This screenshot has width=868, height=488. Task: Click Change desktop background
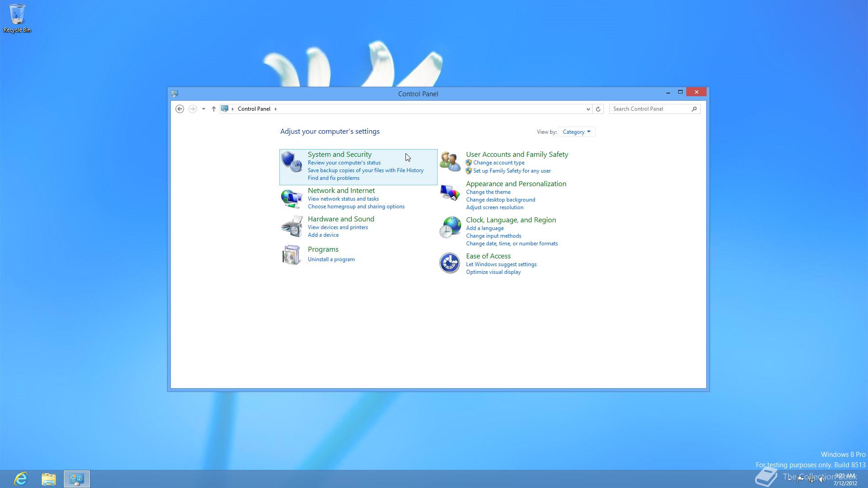500,200
